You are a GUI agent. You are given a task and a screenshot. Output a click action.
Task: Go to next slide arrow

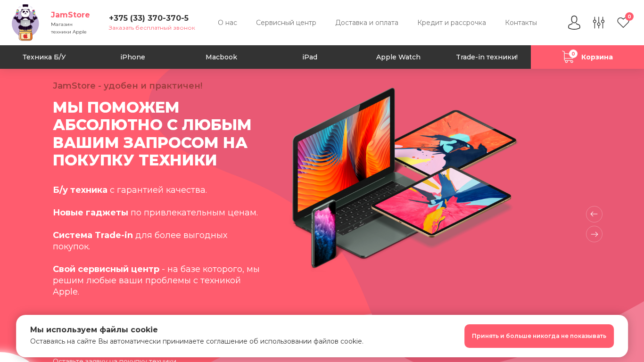[x=594, y=234]
